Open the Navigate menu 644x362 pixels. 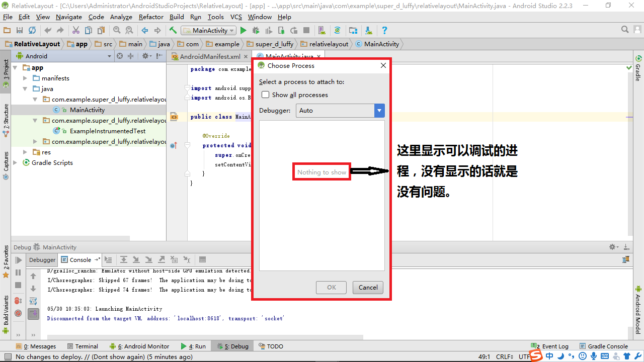click(69, 17)
